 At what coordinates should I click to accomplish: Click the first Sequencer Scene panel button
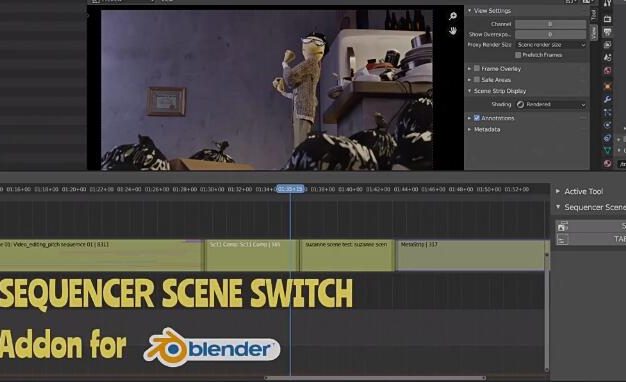point(590,226)
